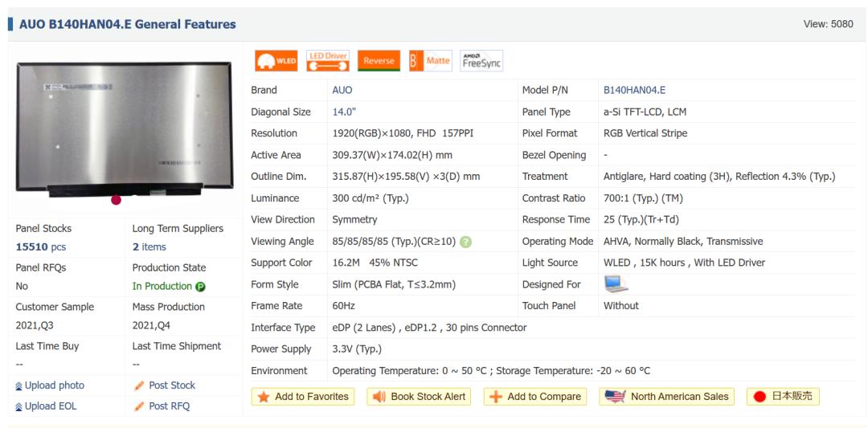
Task: Click the Add to Compare button
Action: [535, 397]
